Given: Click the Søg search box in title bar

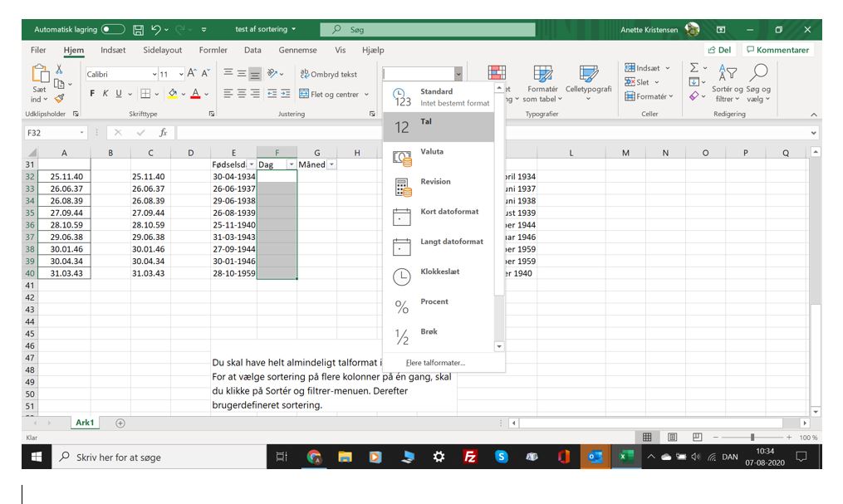Looking at the screenshot, I should [x=428, y=30].
